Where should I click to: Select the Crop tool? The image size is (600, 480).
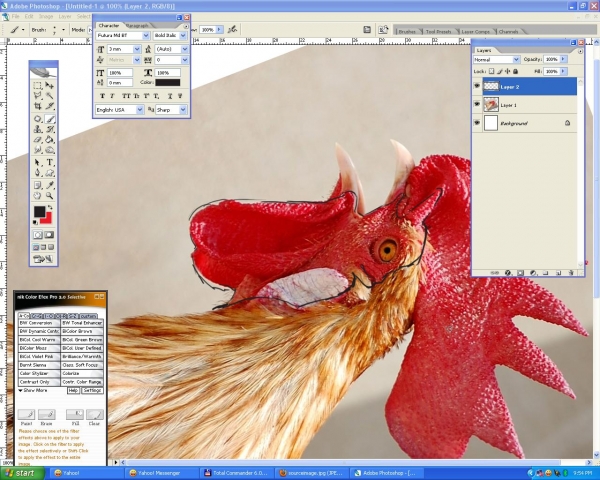38,106
